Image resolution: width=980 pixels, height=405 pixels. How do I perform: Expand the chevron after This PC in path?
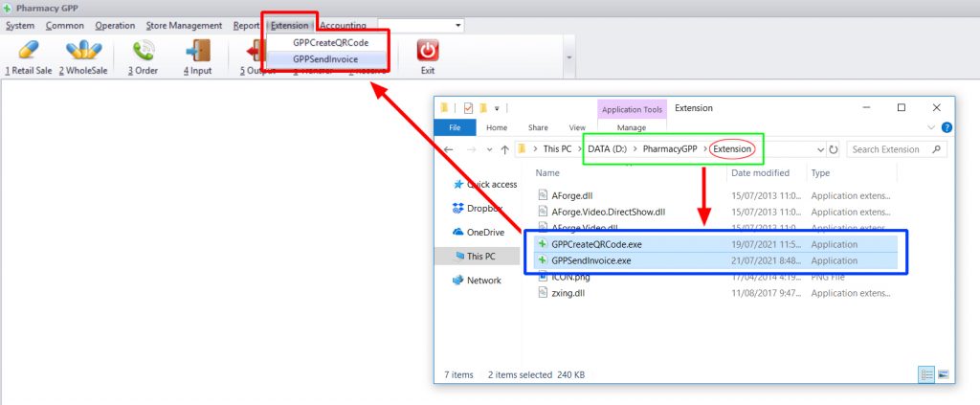pos(580,149)
